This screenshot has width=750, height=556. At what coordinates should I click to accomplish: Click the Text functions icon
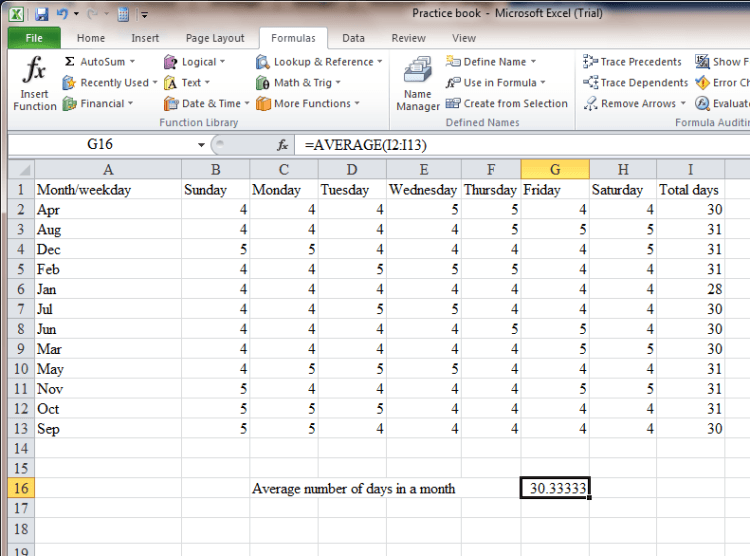point(170,83)
